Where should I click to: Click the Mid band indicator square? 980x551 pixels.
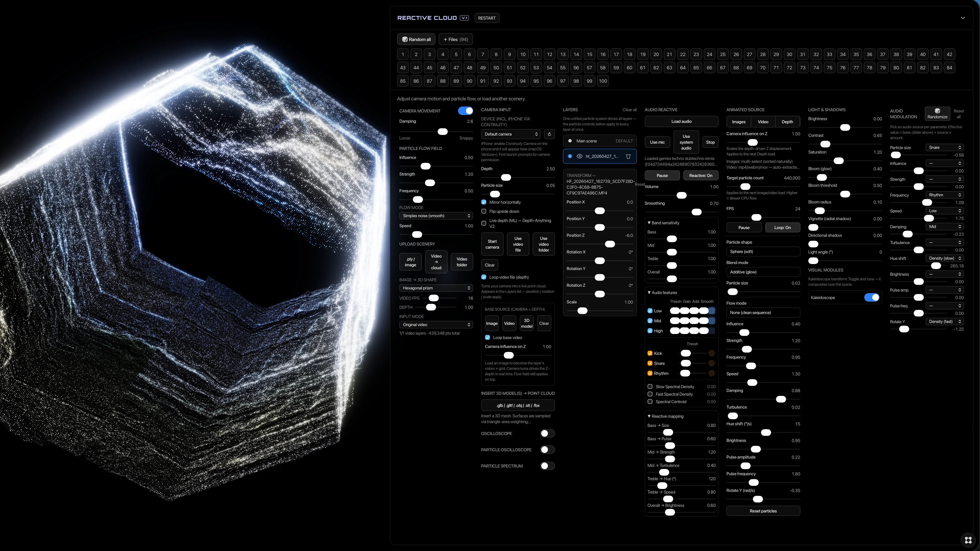point(711,321)
